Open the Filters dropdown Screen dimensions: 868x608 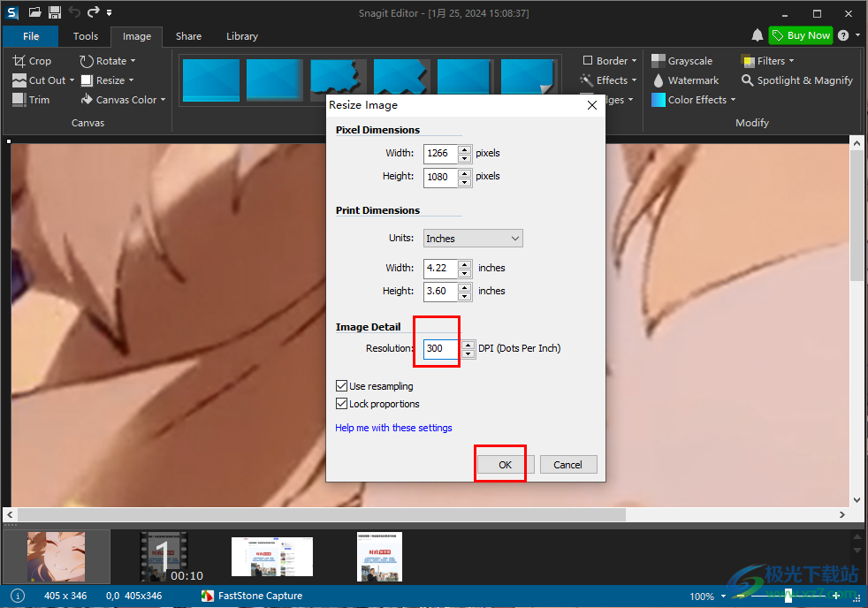[x=791, y=61]
